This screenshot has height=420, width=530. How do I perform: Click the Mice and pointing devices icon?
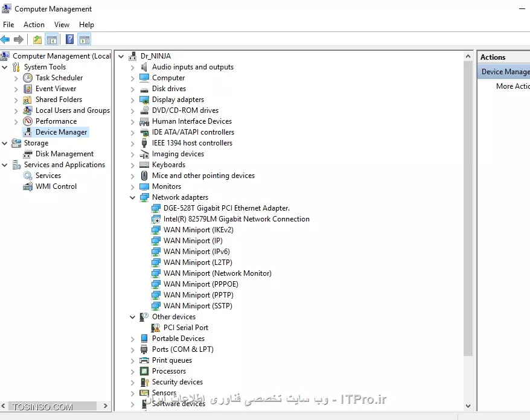[x=144, y=176]
